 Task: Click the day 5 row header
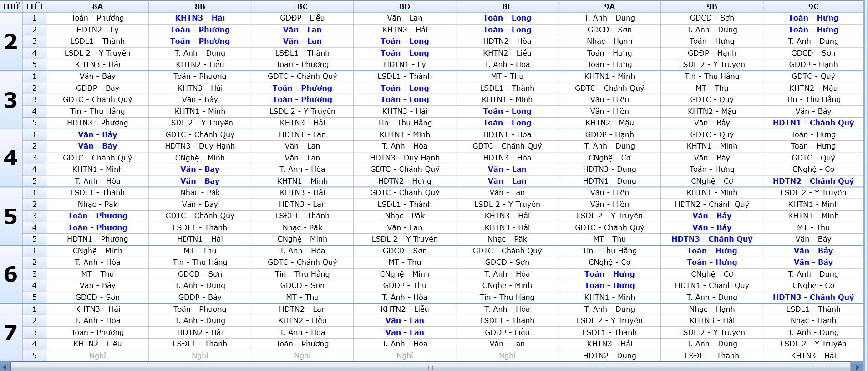11,216
